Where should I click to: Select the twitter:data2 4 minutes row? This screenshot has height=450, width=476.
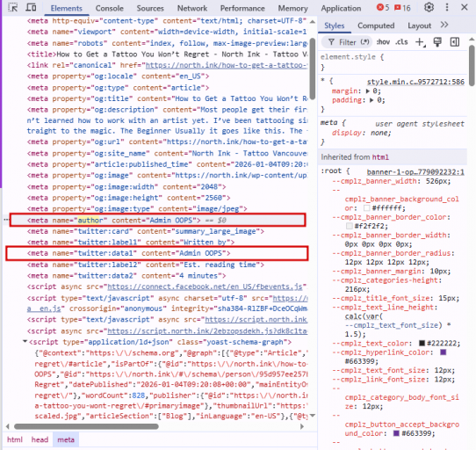[x=126, y=276]
